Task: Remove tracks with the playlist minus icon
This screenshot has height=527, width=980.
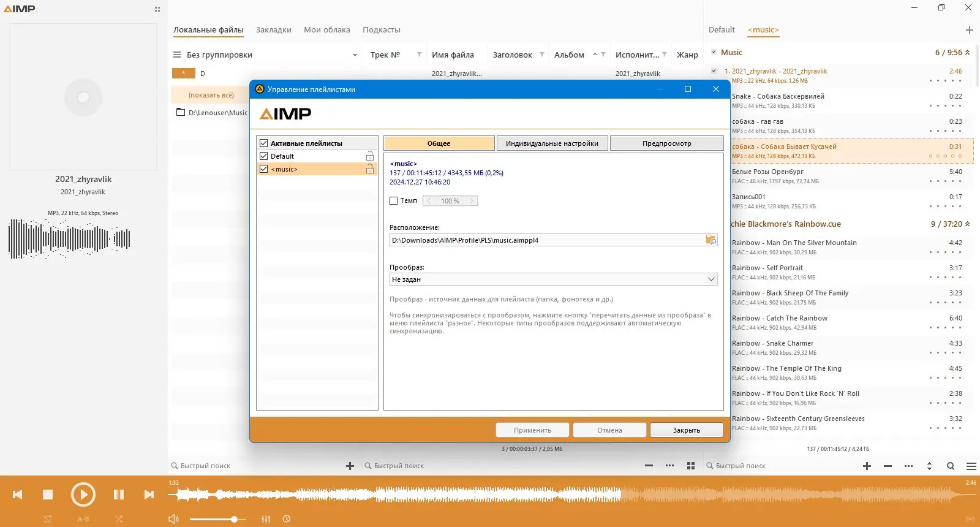Action: pos(888,466)
